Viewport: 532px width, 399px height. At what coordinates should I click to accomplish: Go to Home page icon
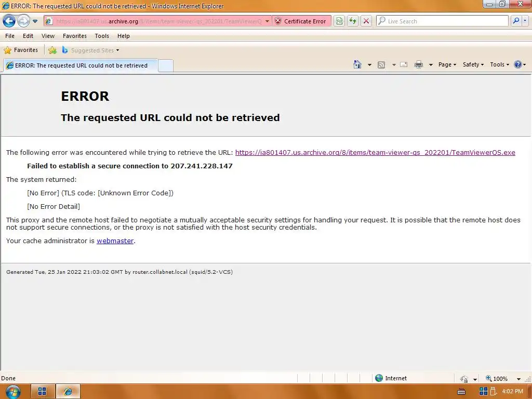point(357,64)
